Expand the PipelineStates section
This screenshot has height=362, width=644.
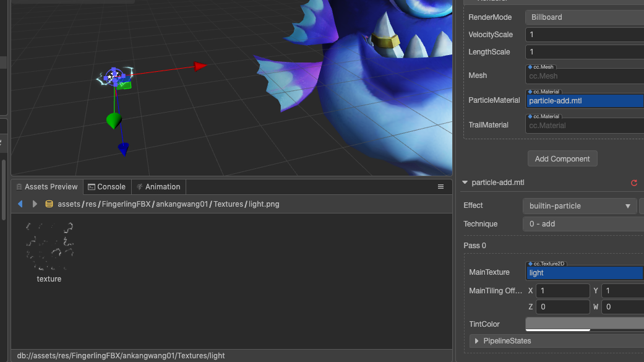coord(476,341)
